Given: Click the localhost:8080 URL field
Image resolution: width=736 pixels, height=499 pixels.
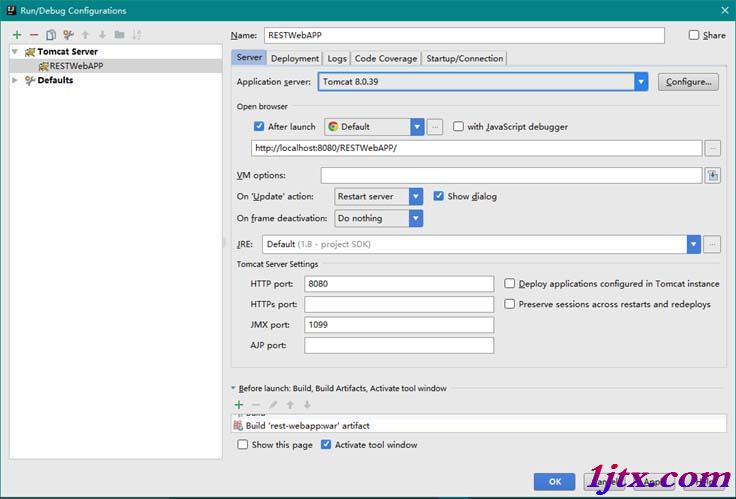Looking at the screenshot, I should [x=476, y=148].
